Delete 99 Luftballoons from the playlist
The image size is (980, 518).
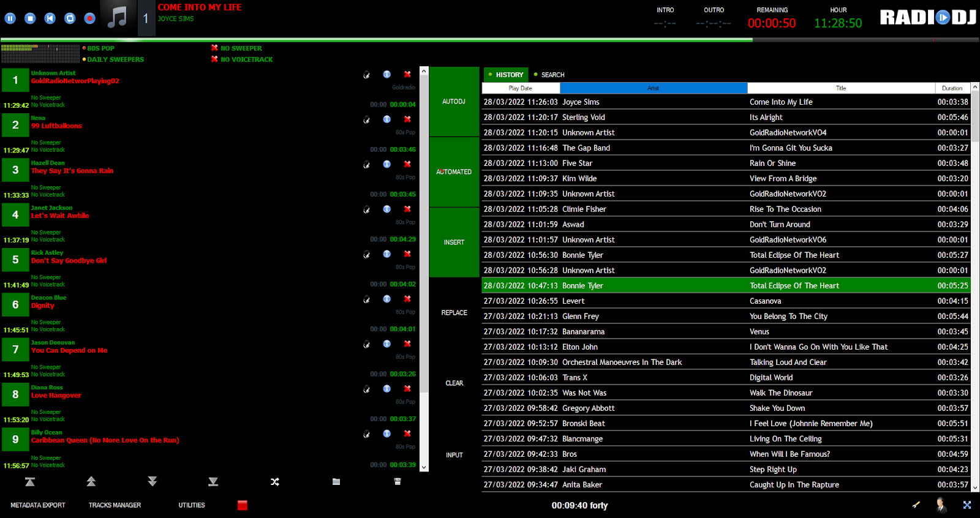407,119
